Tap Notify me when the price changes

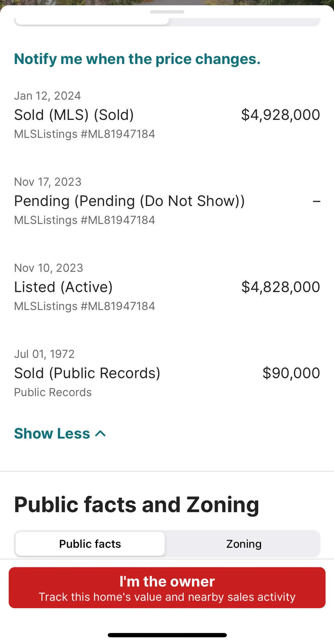tap(137, 59)
